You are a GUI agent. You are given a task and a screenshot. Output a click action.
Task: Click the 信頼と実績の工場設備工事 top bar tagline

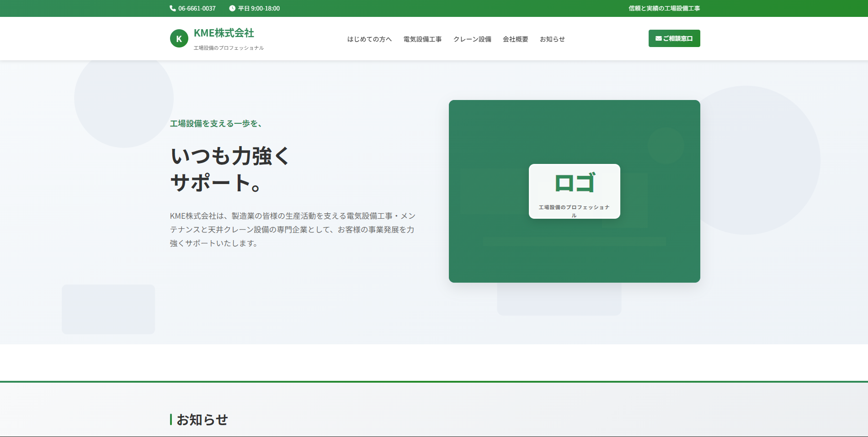point(664,8)
